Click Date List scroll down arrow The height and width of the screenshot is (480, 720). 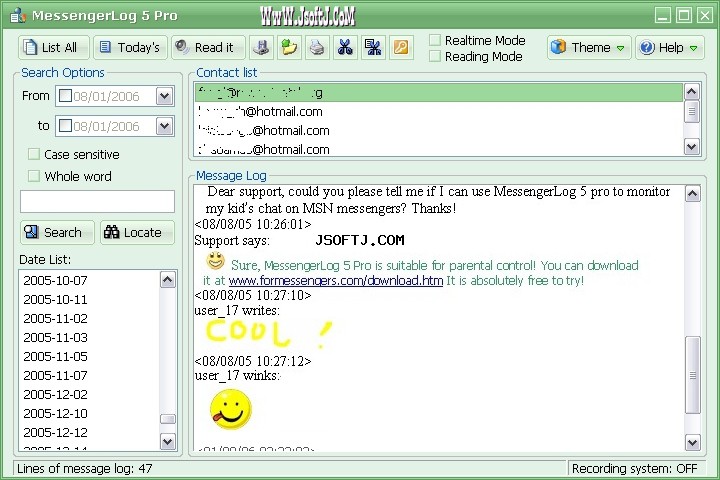point(168,442)
